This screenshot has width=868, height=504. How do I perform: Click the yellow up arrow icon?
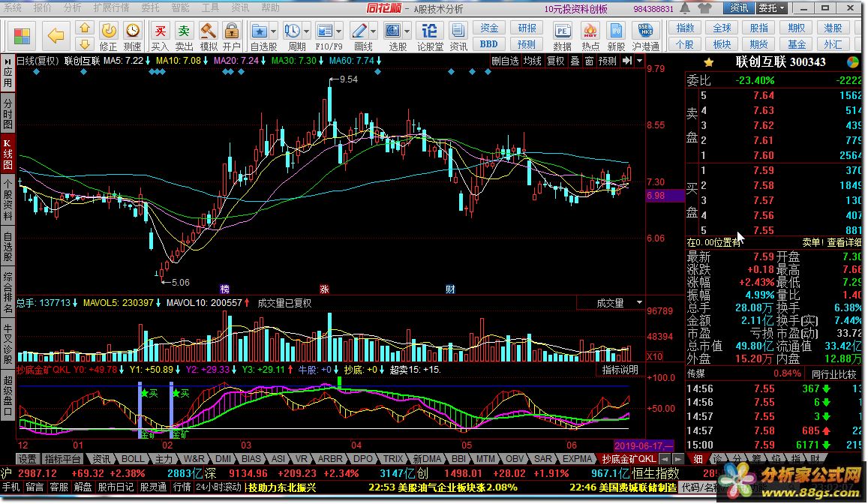[84, 28]
